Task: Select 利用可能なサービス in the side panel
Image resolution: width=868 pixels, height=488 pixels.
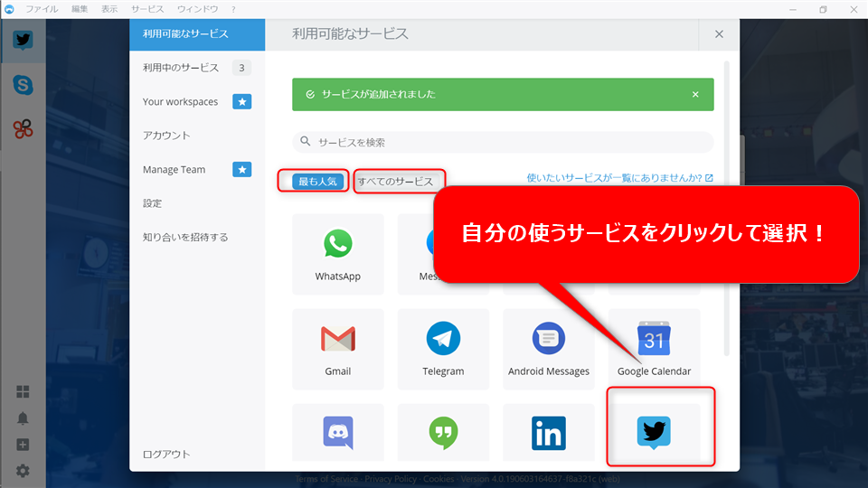Action: pos(197,34)
